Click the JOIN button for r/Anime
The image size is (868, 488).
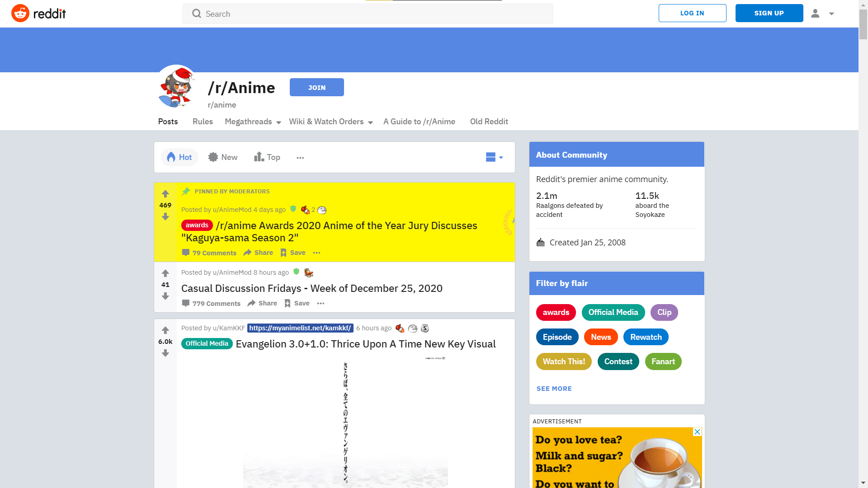point(316,88)
